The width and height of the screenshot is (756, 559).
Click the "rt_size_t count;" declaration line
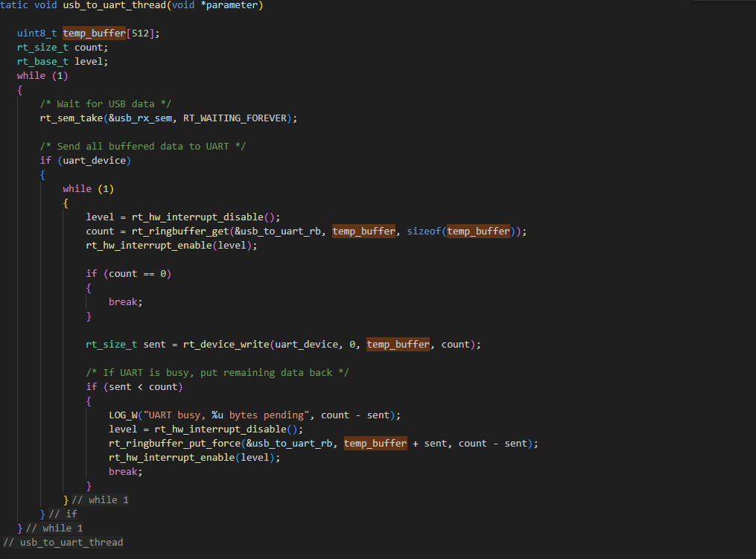(63, 48)
